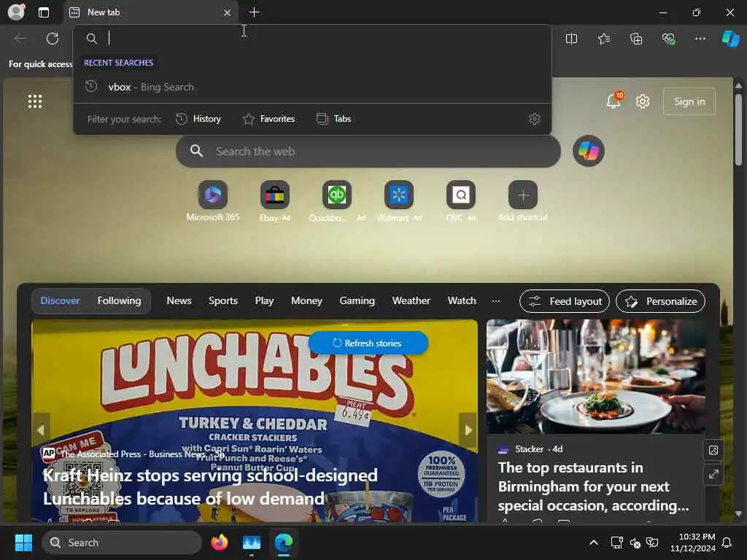
Task: Expand more feed categories ellipsis
Action: [496, 301]
